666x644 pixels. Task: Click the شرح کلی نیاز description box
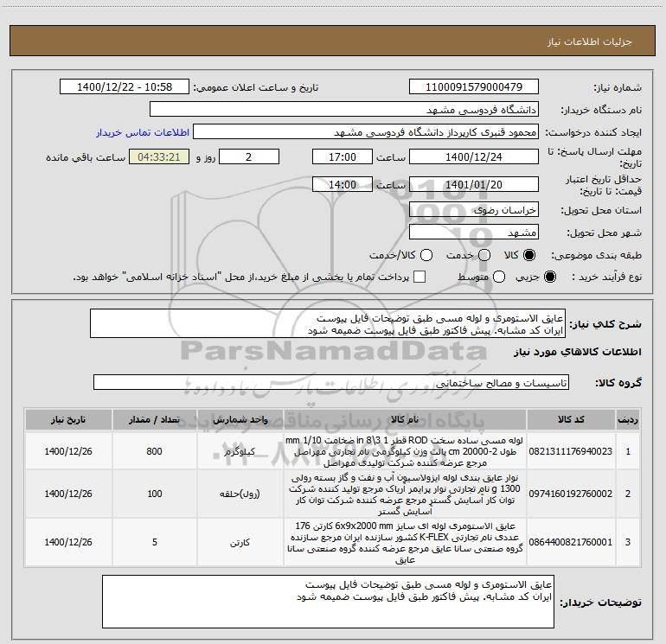328,323
